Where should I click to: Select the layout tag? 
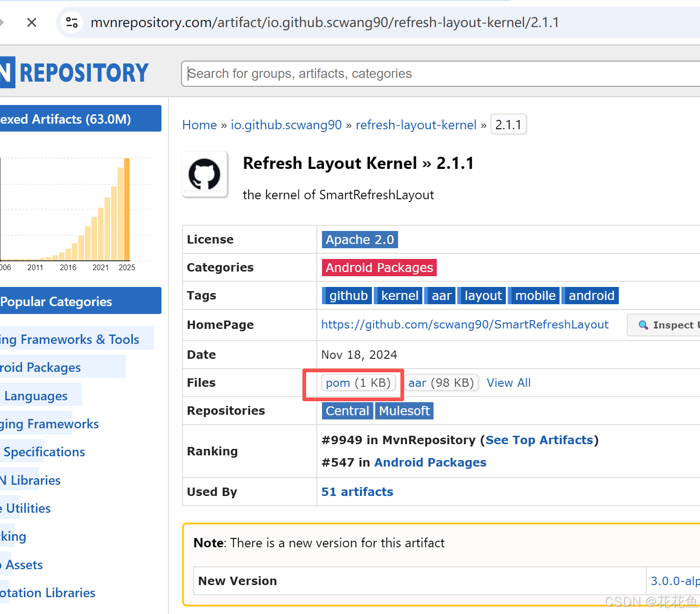click(482, 295)
